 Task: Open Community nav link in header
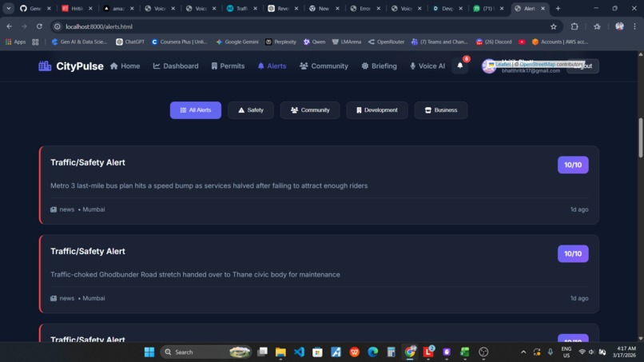click(x=324, y=66)
